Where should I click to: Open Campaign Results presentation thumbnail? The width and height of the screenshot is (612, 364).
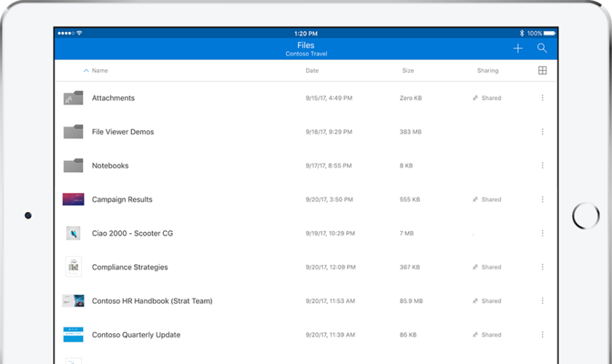pos(73,199)
